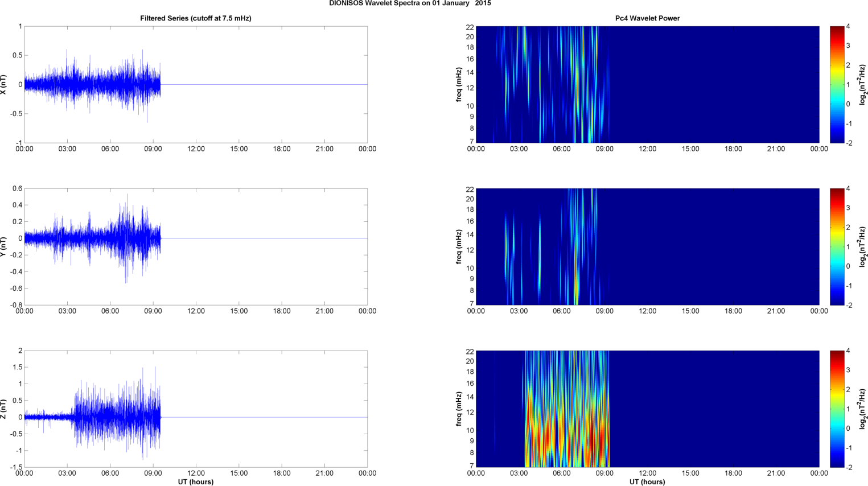Viewport: 868px width, 486px height.
Task: Click the X component wavelet power spectrogram
Action: (647, 84)
